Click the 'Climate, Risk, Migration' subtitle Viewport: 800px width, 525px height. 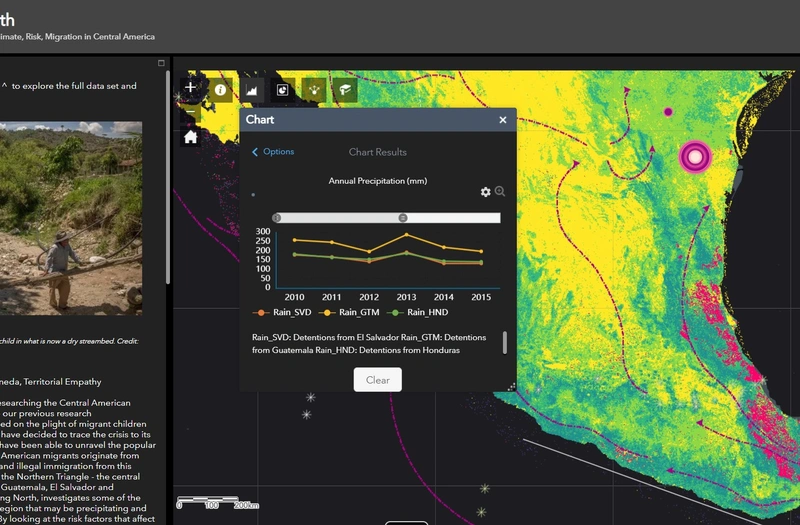tap(77, 37)
